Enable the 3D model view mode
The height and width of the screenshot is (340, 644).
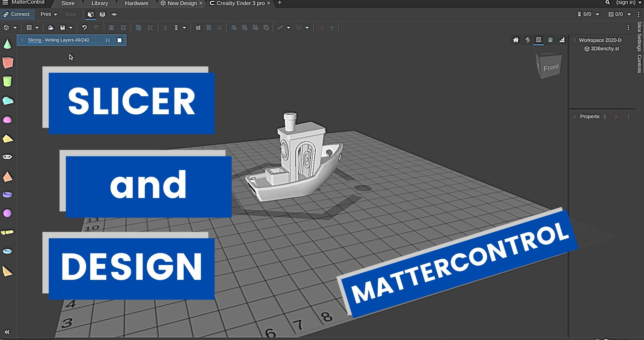tap(91, 14)
